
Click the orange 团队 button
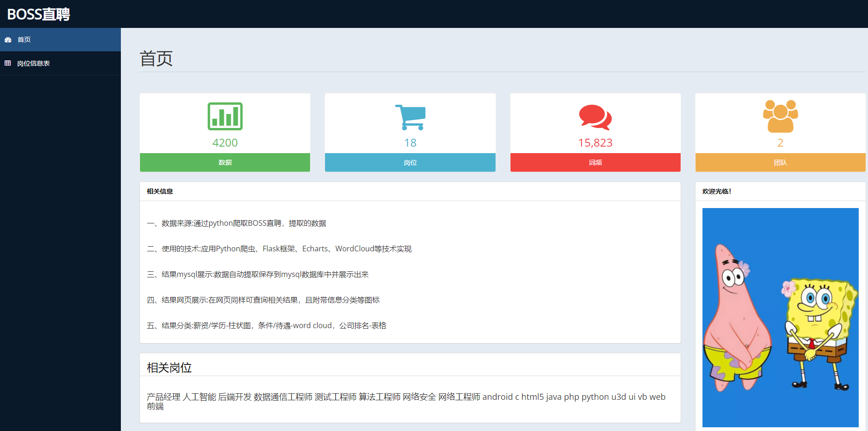click(x=781, y=162)
